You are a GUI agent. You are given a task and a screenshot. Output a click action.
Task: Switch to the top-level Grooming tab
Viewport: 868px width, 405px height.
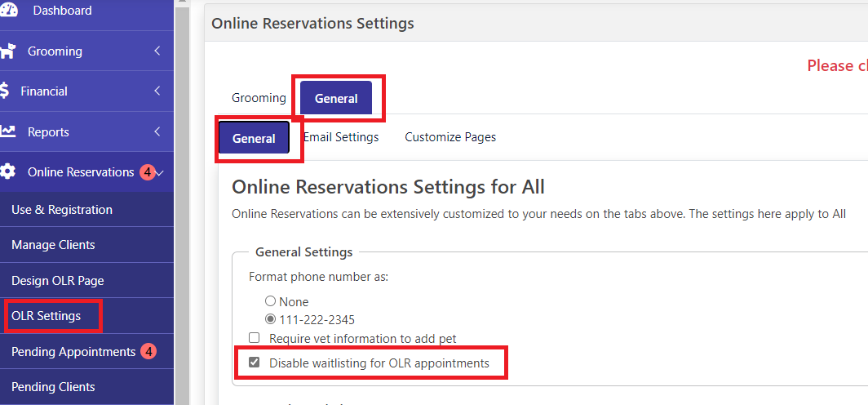coord(259,98)
